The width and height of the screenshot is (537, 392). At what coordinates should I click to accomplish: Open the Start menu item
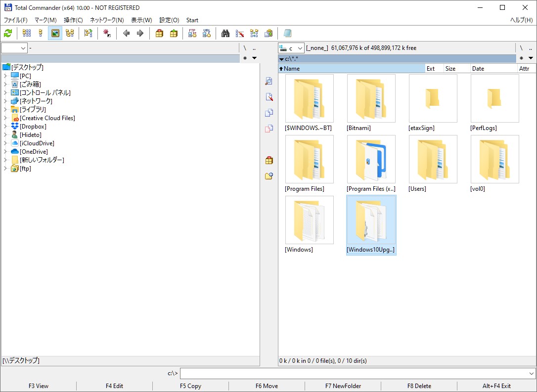[192, 20]
